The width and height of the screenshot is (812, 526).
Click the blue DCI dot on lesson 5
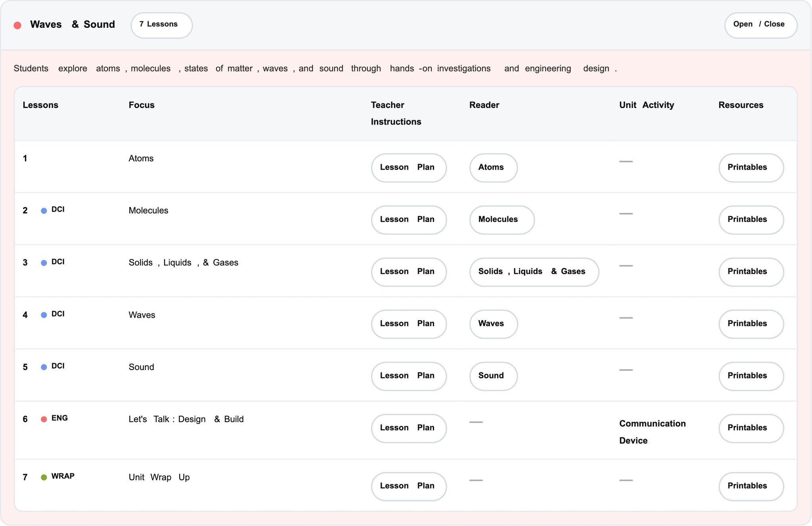pyautogui.click(x=44, y=367)
